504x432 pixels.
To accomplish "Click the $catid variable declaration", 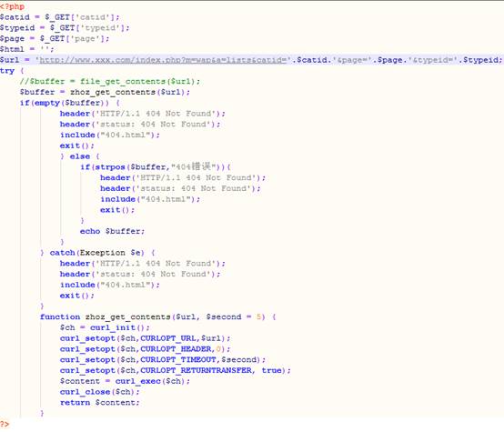I will point(15,17).
